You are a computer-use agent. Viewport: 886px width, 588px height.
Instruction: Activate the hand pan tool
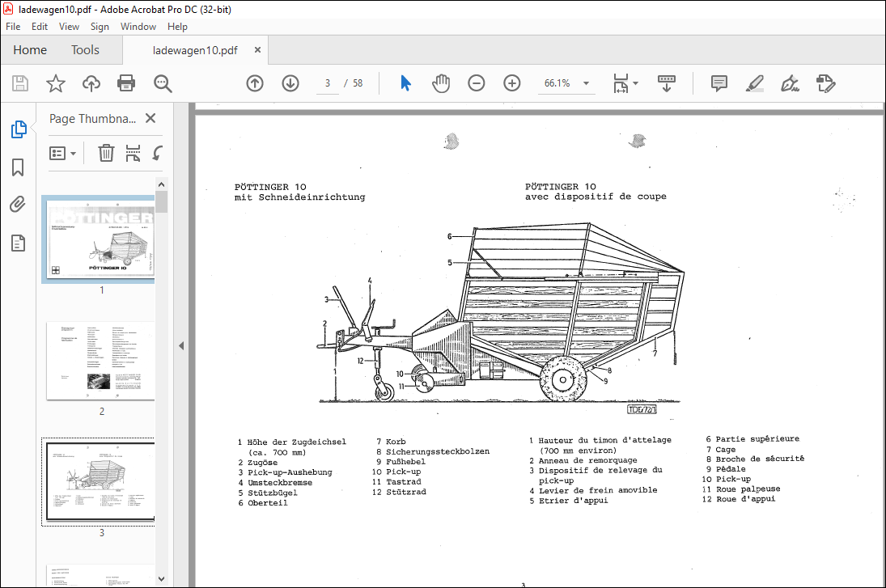pos(441,83)
